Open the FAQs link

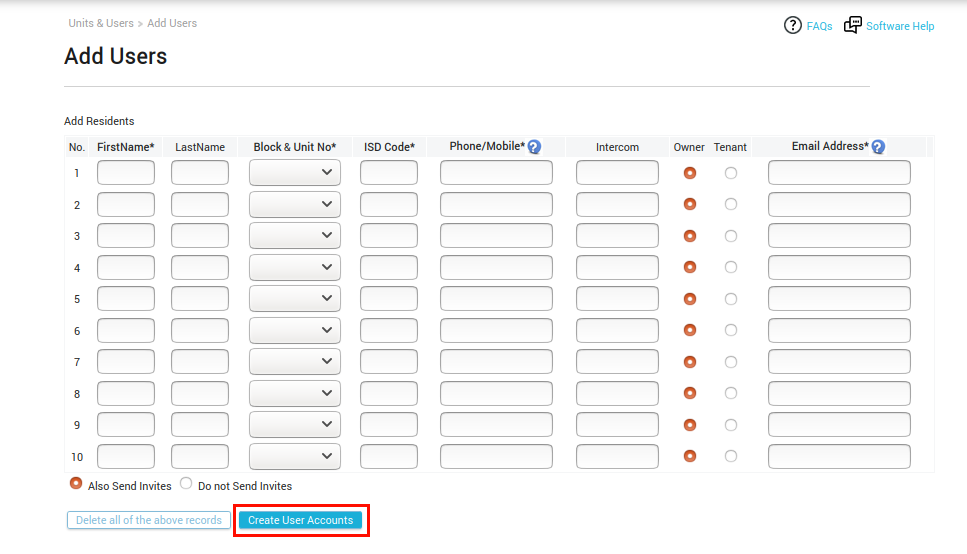point(820,26)
